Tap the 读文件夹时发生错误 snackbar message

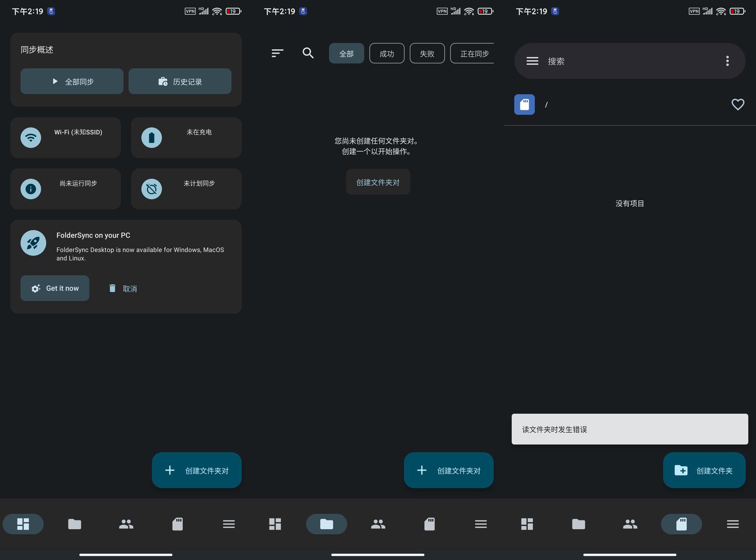[630, 429]
